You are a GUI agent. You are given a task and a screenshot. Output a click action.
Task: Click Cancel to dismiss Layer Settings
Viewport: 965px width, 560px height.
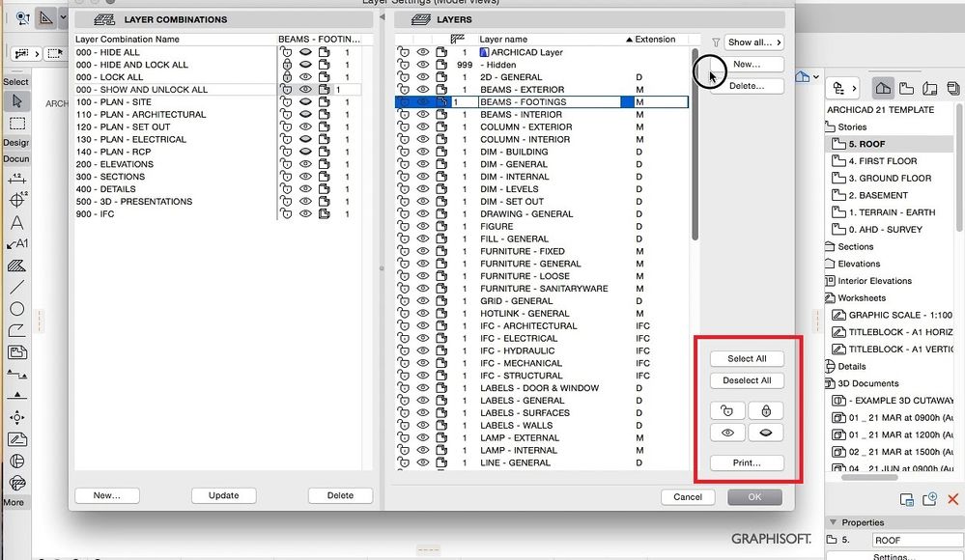point(688,497)
